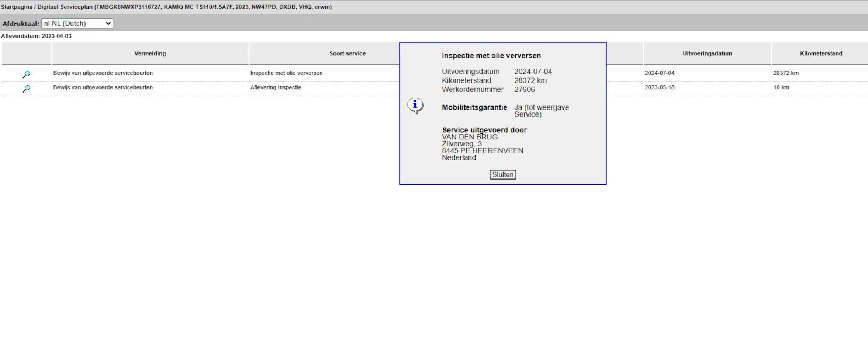Click the Werkordernummer value 27606 in the popup
The height and width of the screenshot is (354, 868).
(x=524, y=89)
